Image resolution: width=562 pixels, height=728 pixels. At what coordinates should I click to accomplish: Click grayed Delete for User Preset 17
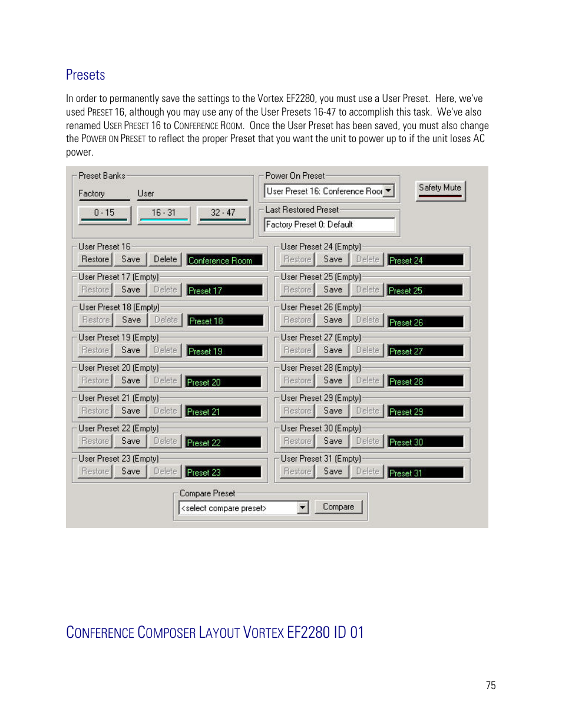166,290
